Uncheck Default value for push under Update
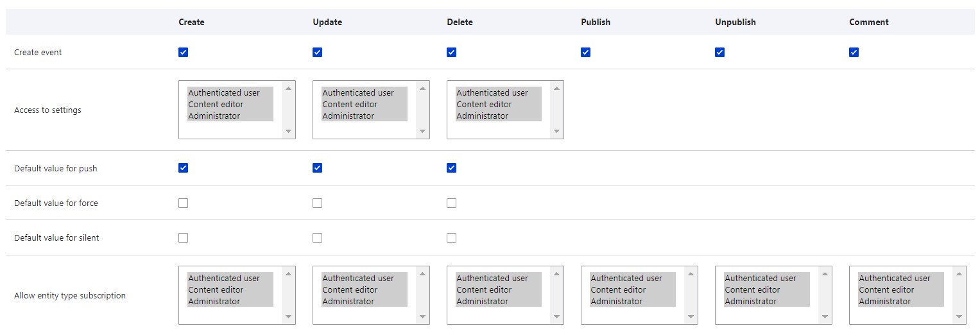Image resolution: width=980 pixels, height=335 pixels. click(x=318, y=168)
